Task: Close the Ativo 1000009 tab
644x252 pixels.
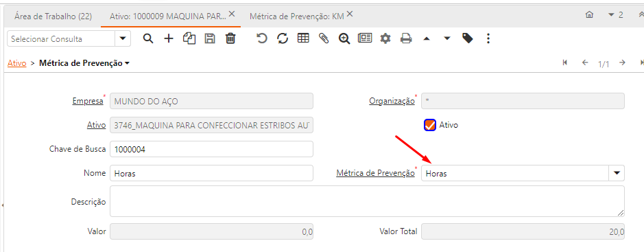Action: coord(232,14)
